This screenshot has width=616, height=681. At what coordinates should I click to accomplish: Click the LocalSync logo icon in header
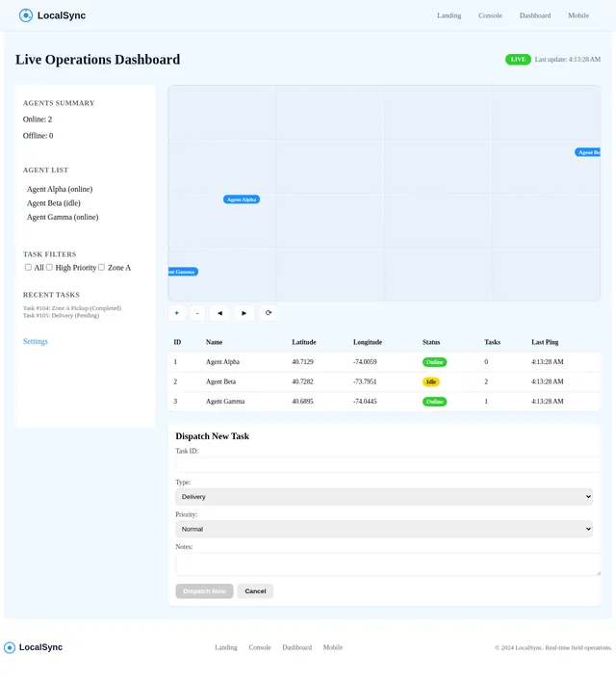click(26, 15)
